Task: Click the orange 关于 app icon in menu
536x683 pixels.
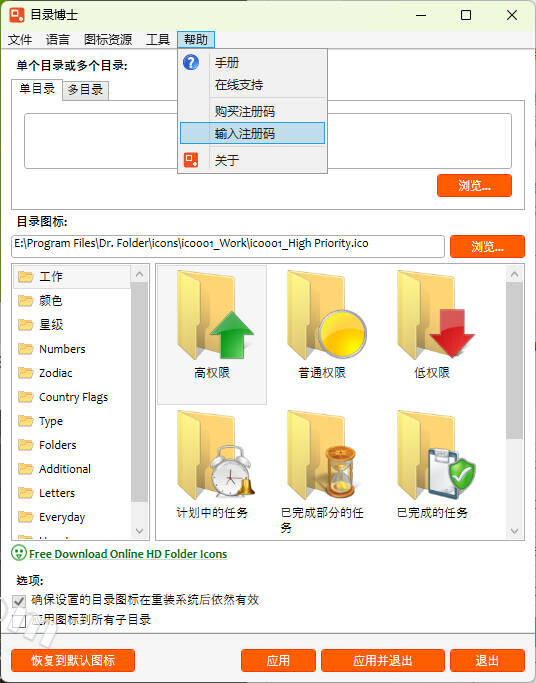Action: click(191, 160)
